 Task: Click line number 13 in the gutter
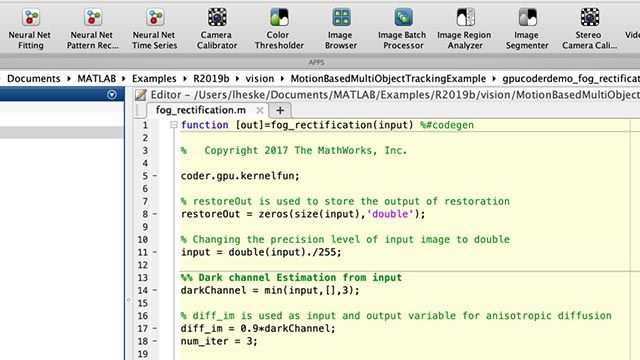[x=142, y=278]
